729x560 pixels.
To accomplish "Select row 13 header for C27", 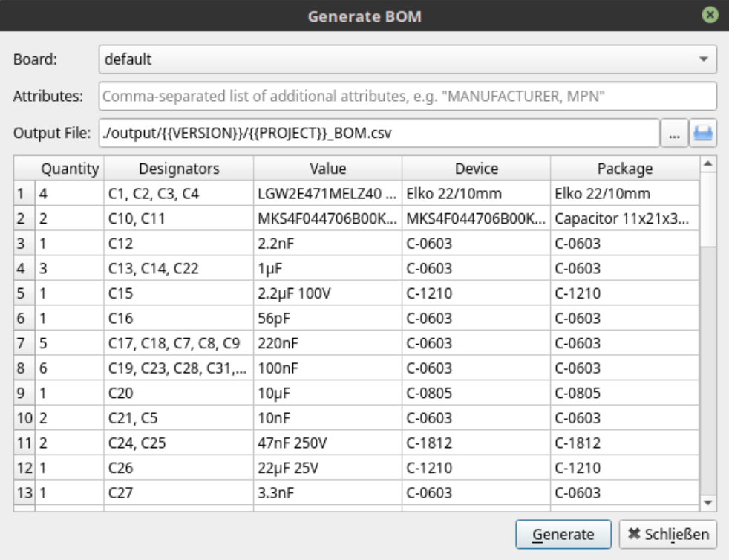I will [x=24, y=493].
